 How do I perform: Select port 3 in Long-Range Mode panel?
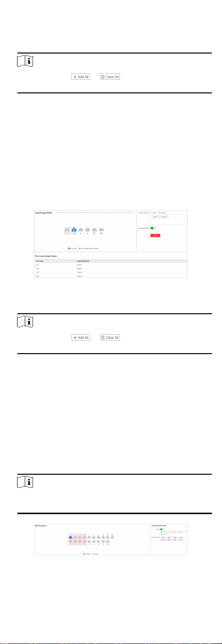click(81, 230)
